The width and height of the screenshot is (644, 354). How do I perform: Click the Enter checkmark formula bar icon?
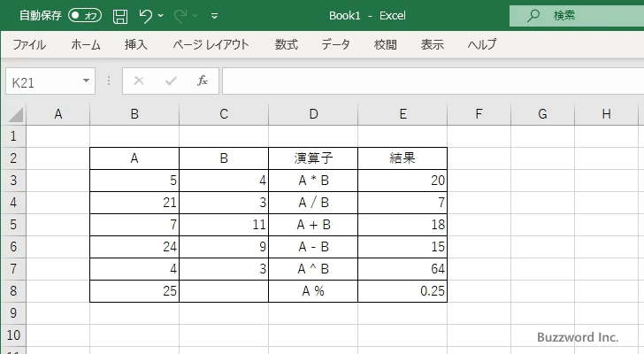pyautogui.click(x=171, y=81)
